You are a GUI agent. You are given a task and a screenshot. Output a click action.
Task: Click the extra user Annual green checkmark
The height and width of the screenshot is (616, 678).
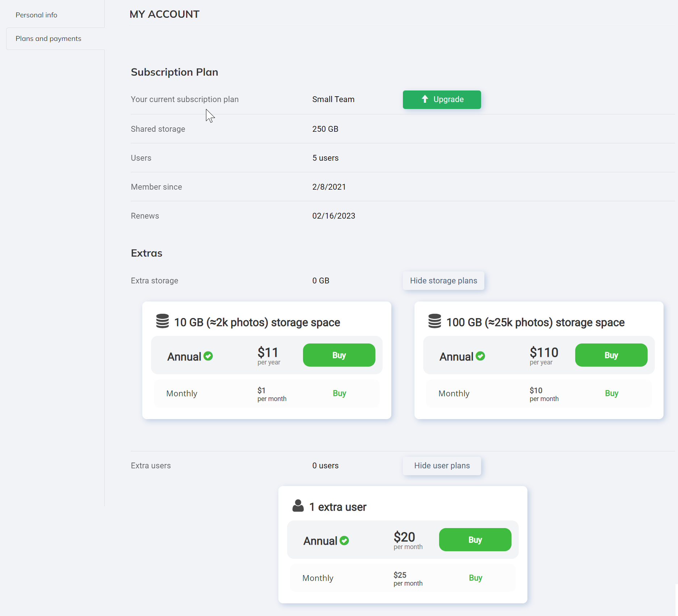click(344, 541)
